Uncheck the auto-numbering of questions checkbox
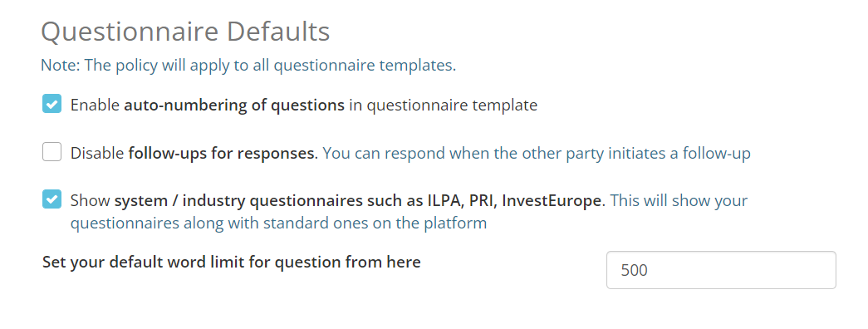Image resolution: width=868 pixels, height=329 pixels. pos(51,104)
